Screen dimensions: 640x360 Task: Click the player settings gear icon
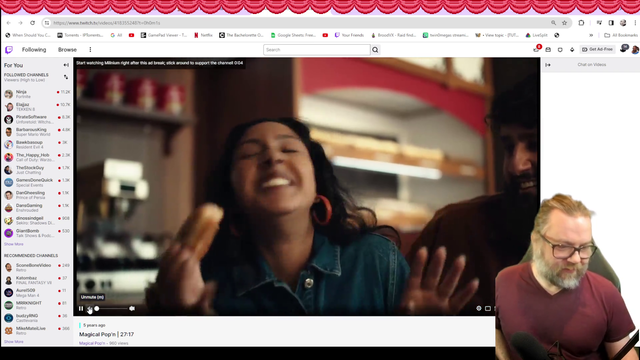479,309
